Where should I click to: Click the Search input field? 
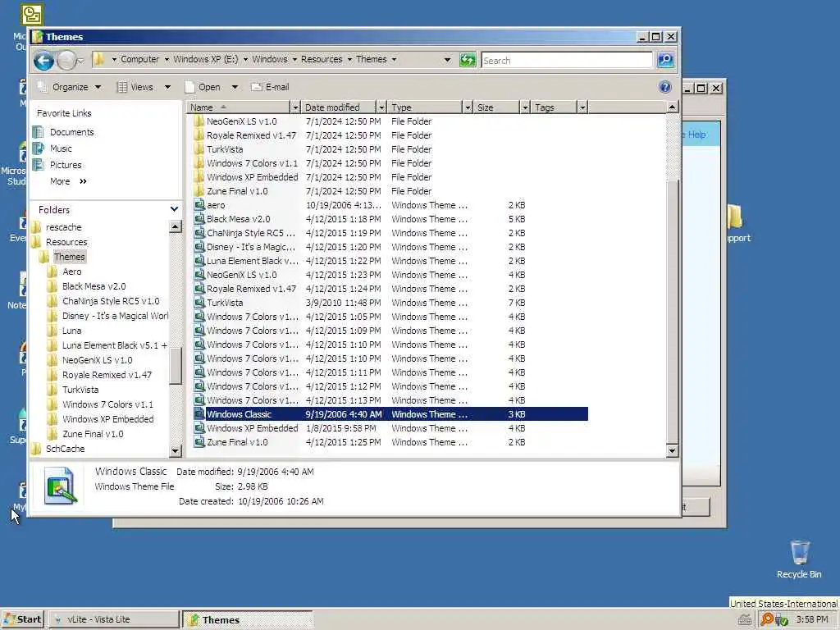(567, 61)
